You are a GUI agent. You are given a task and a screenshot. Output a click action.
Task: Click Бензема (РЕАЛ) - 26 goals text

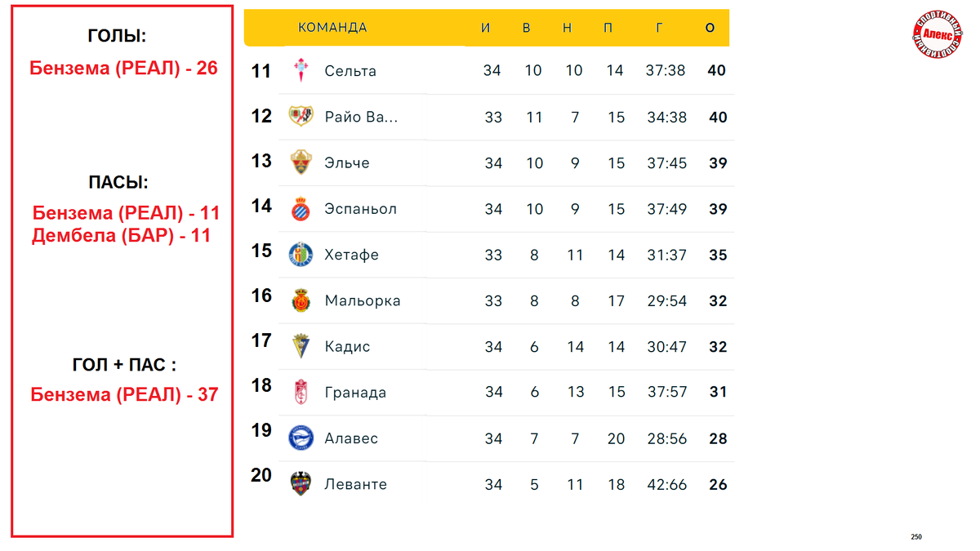123,68
